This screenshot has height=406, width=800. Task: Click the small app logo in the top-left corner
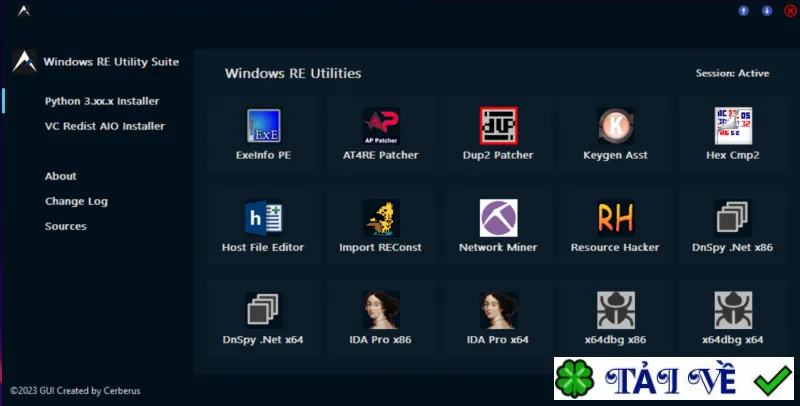23,10
